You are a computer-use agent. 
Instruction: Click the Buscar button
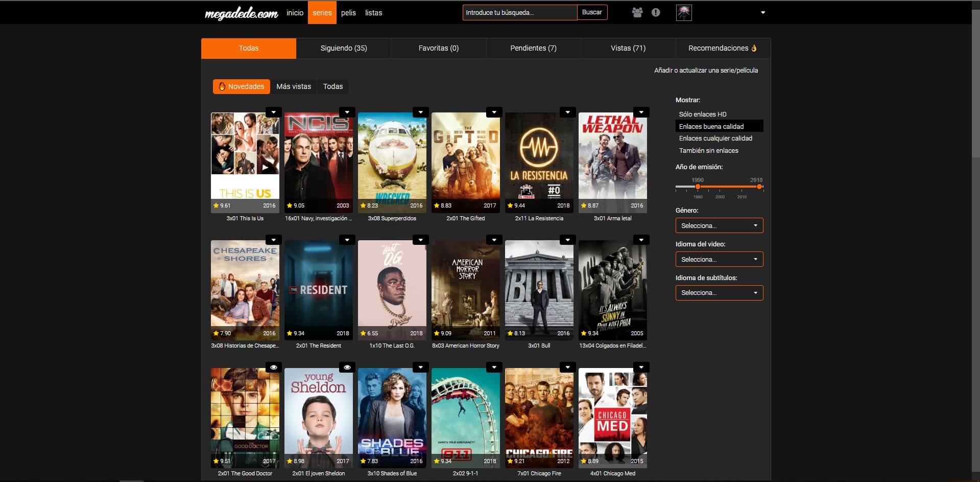(592, 12)
